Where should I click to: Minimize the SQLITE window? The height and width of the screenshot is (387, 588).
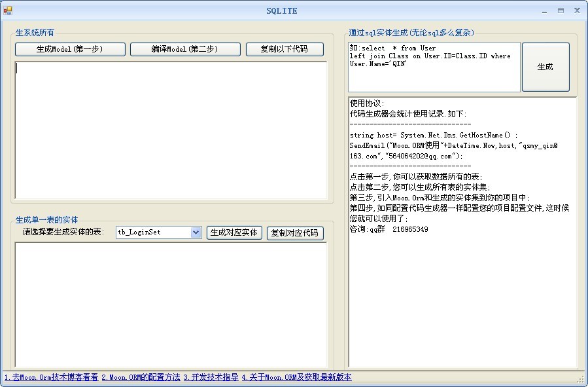(544, 11)
